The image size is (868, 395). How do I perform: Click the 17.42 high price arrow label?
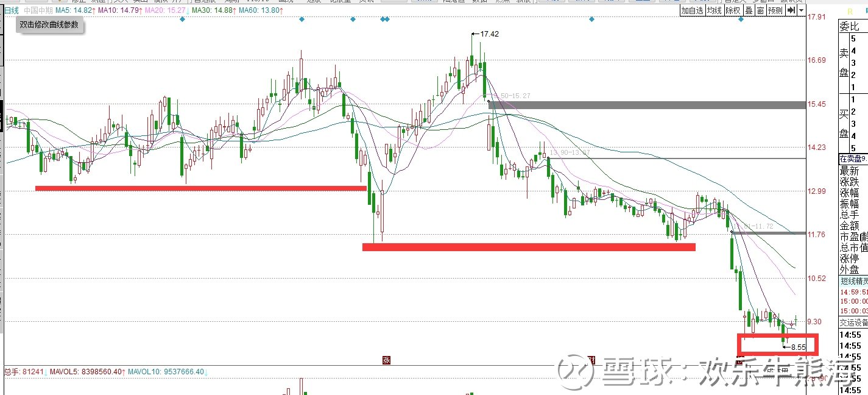(485, 34)
